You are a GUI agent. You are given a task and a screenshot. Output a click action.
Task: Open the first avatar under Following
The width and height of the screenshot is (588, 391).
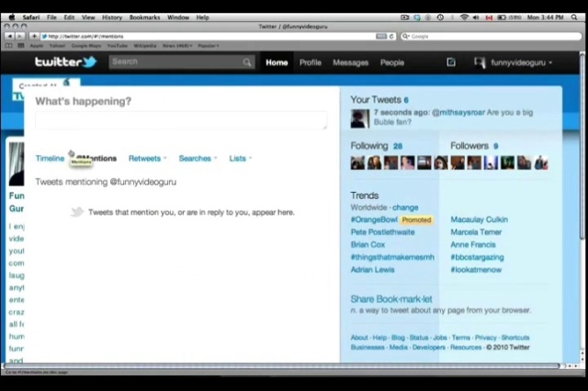tap(357, 163)
